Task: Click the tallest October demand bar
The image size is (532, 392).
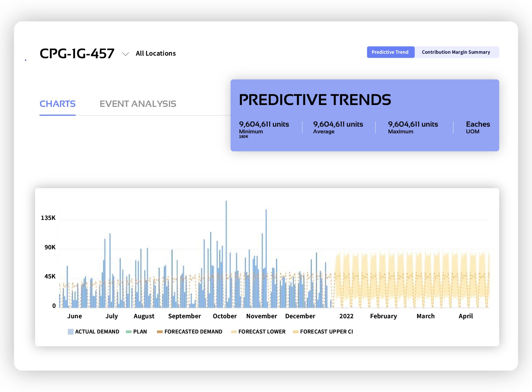Action: 226,254
